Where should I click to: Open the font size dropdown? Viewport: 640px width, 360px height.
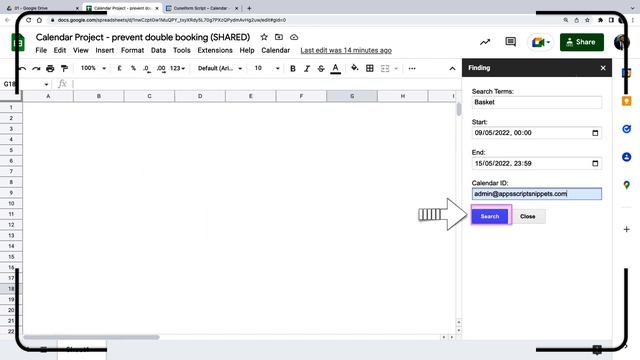click(x=267, y=69)
